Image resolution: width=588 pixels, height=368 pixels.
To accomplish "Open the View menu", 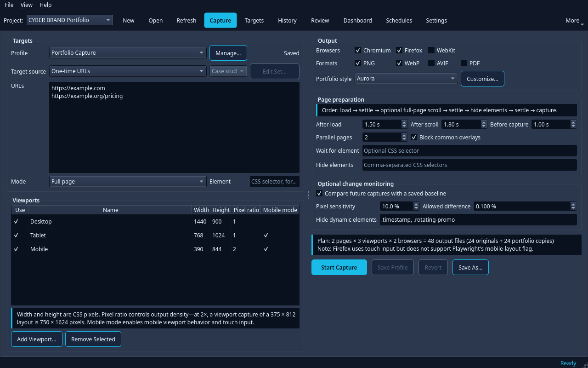I will click(x=27, y=5).
